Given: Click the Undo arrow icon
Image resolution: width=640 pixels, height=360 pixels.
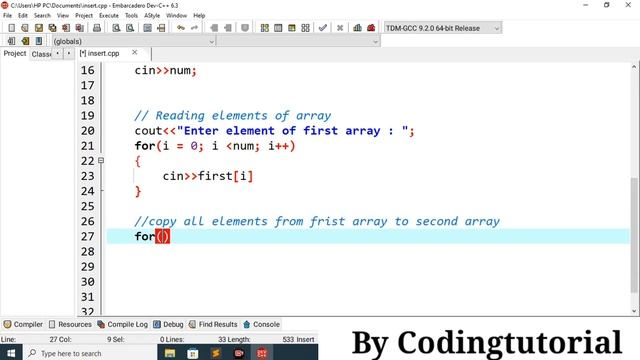Looking at the screenshot, I should coord(181,28).
